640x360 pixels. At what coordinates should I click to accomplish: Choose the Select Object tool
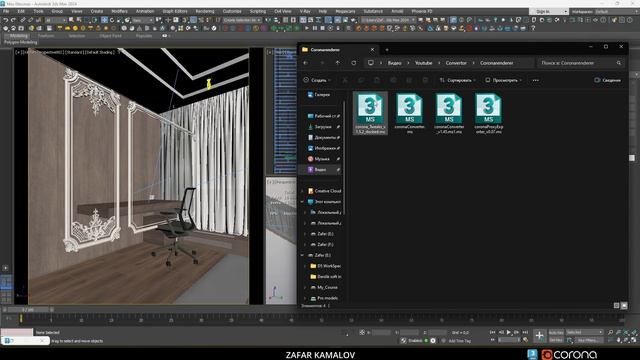72,20
